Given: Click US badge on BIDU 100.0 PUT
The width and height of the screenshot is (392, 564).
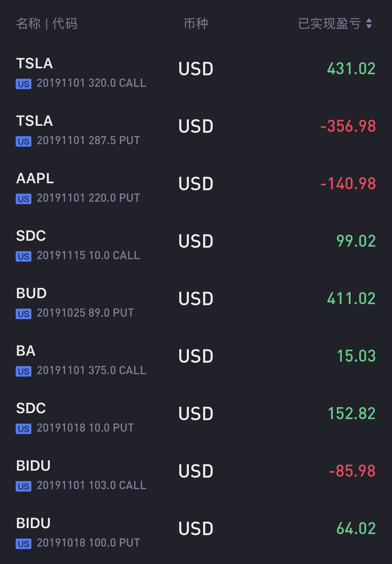Looking at the screenshot, I should point(23,544).
